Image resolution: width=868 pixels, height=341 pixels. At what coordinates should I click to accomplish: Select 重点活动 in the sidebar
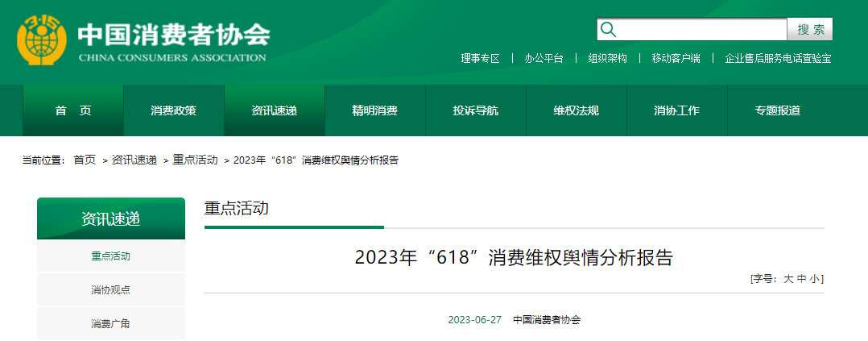click(x=111, y=256)
